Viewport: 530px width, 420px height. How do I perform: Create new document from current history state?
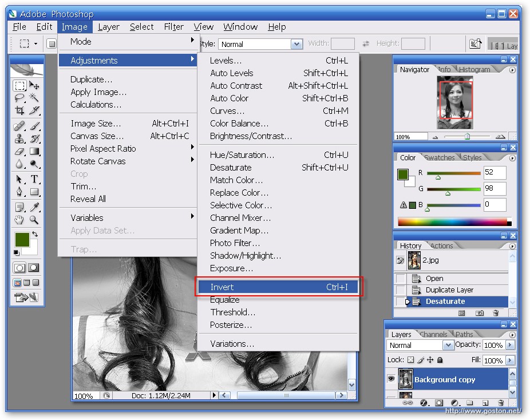point(461,313)
